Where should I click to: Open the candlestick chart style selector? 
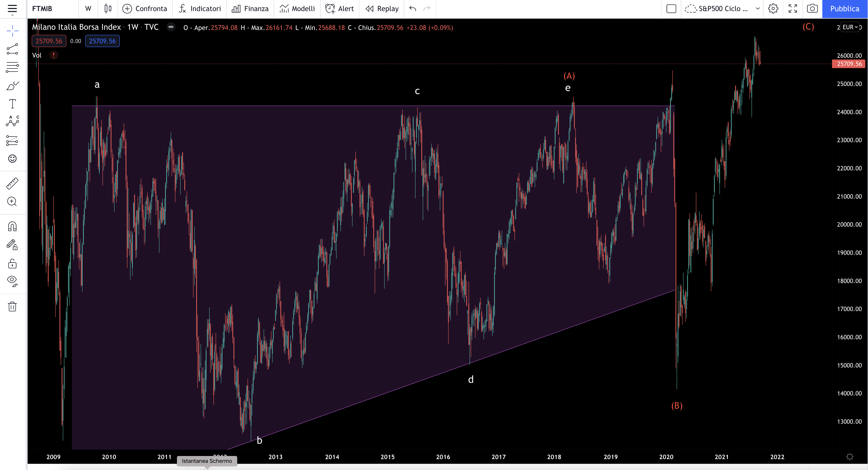[108, 9]
